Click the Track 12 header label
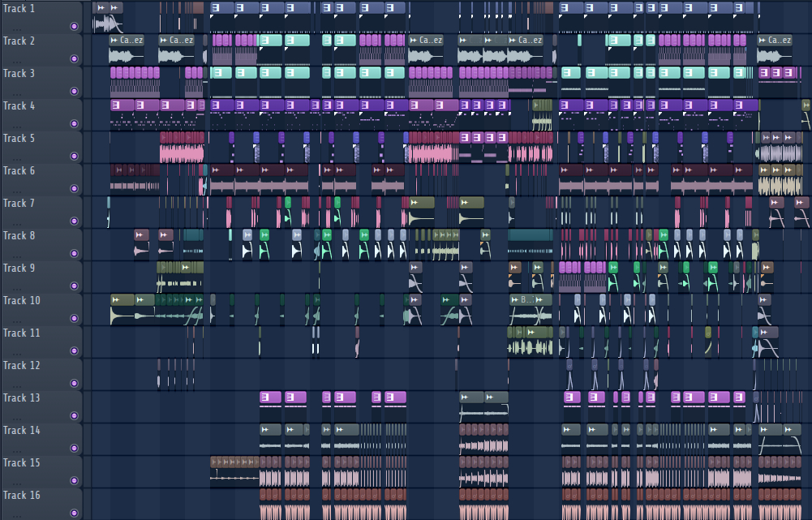Image resolution: width=812 pixels, height=520 pixels. (21, 365)
